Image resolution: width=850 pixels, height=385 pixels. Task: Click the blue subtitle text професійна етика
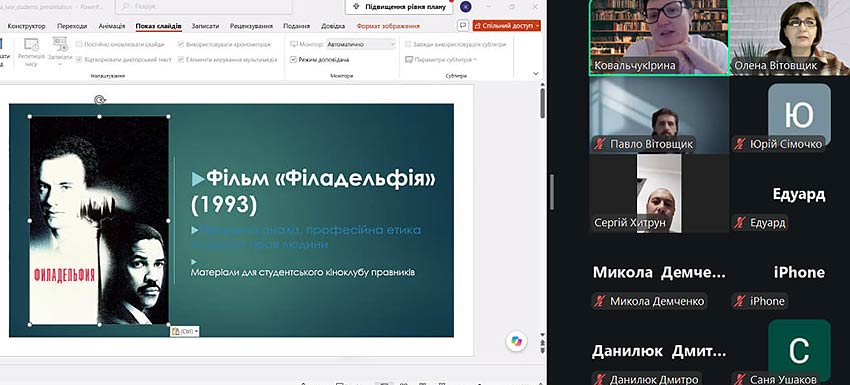[x=363, y=230]
